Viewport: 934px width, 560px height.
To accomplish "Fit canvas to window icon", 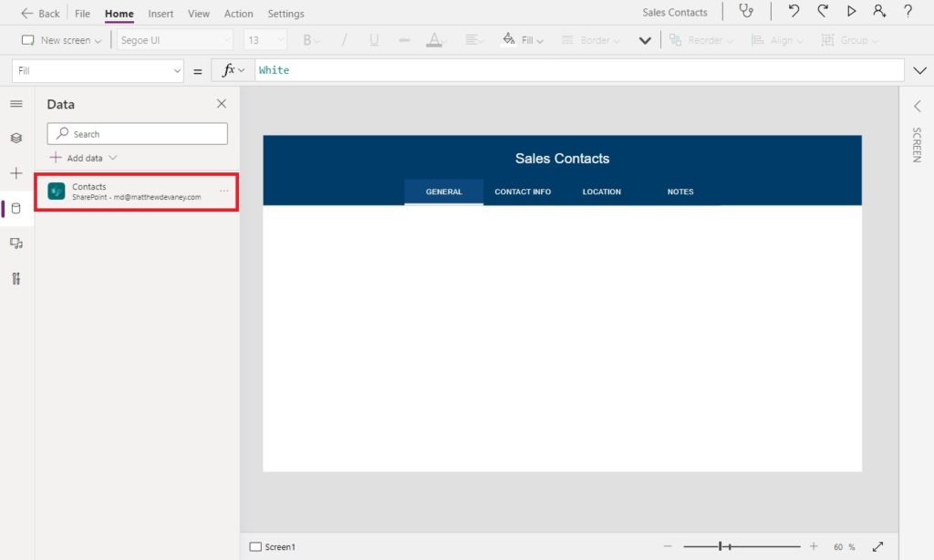I will (878, 546).
